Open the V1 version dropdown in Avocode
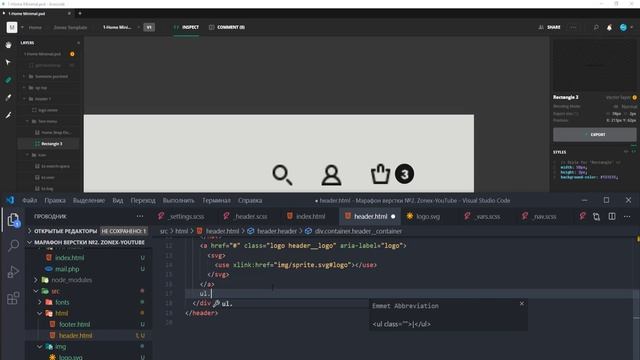The height and width of the screenshot is (360, 640). (149, 27)
